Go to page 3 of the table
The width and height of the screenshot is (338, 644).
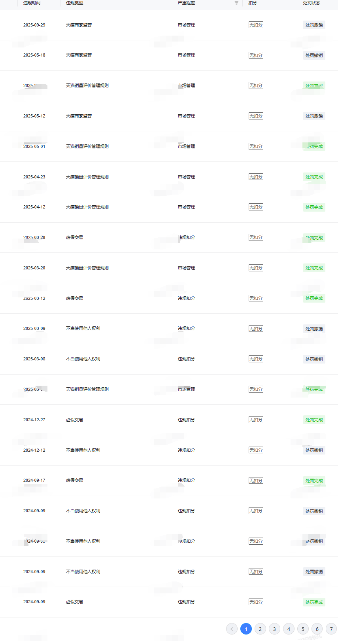[x=274, y=629]
